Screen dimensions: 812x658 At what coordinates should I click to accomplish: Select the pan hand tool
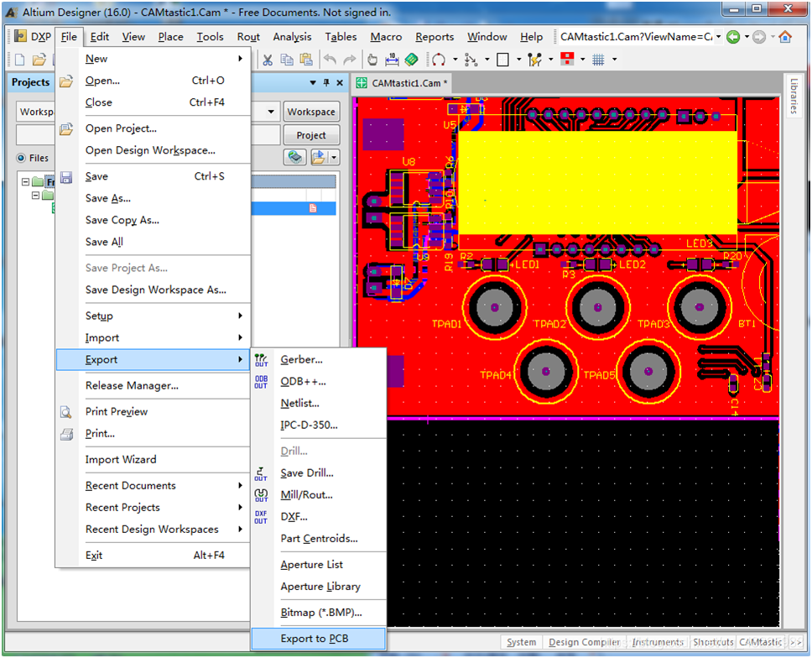click(x=372, y=60)
